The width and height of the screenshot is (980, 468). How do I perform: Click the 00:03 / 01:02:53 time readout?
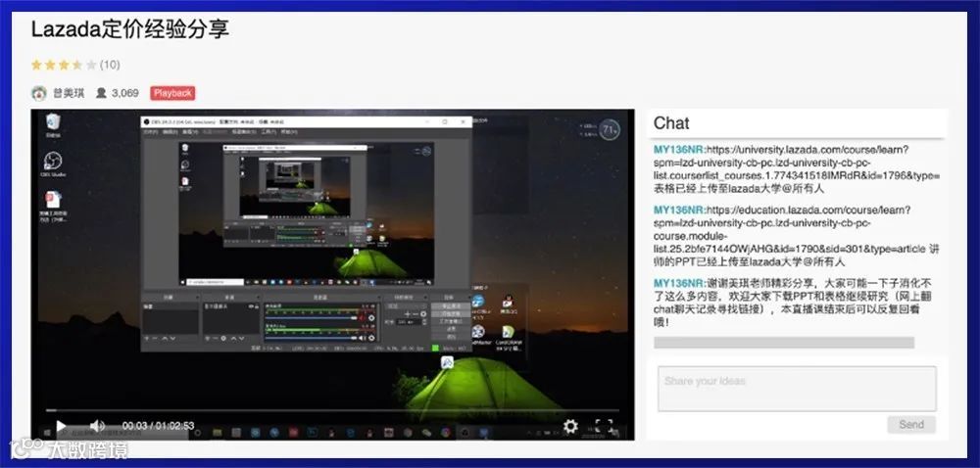click(x=158, y=426)
